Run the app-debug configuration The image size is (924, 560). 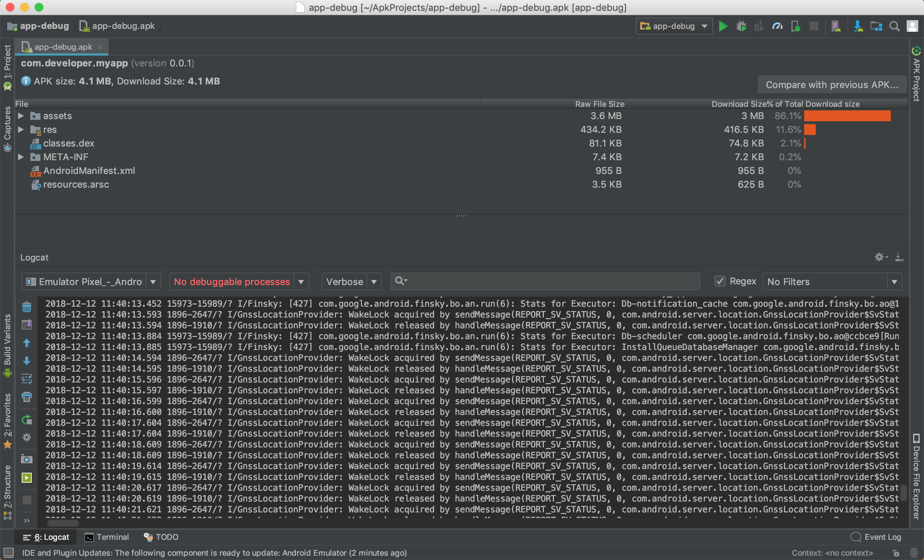coord(723,26)
